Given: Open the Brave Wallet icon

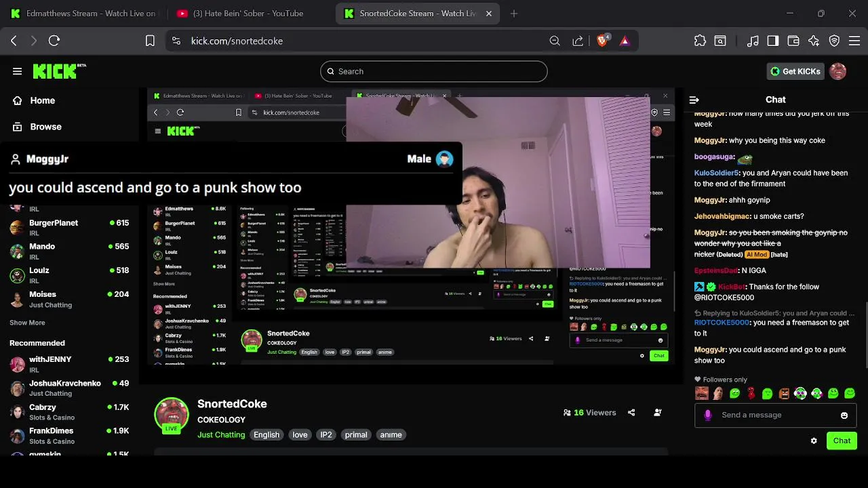Looking at the screenshot, I should tap(793, 41).
